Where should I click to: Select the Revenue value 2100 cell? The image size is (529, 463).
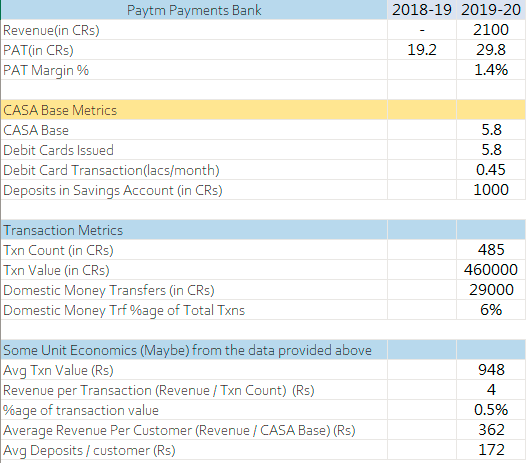point(491,30)
